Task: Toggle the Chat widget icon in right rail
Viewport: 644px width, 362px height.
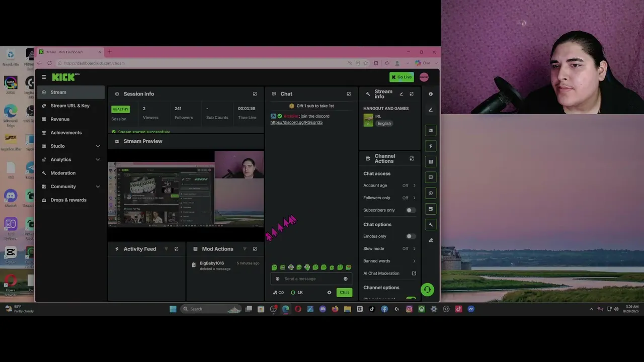Action: pos(430,177)
